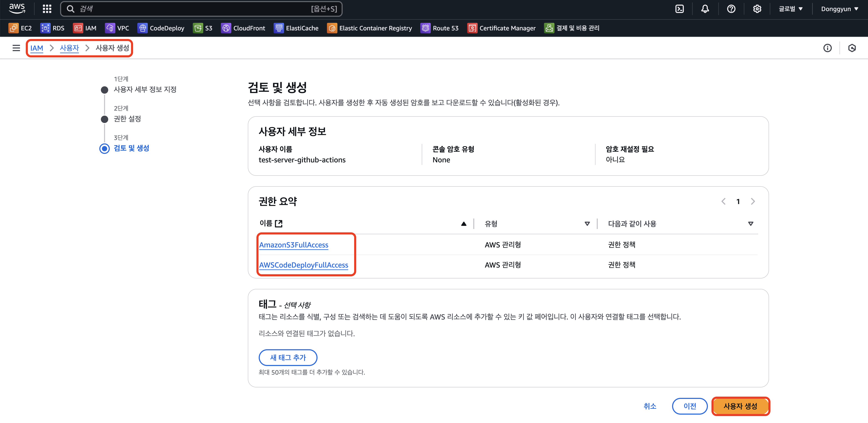
Task: Sort by 유형 column arrow
Action: [x=587, y=224]
